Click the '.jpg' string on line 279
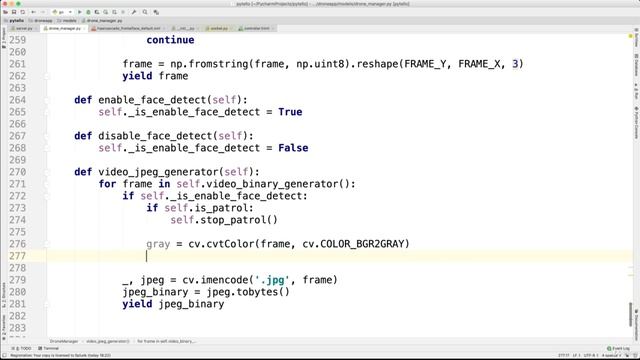 [x=272, y=280]
